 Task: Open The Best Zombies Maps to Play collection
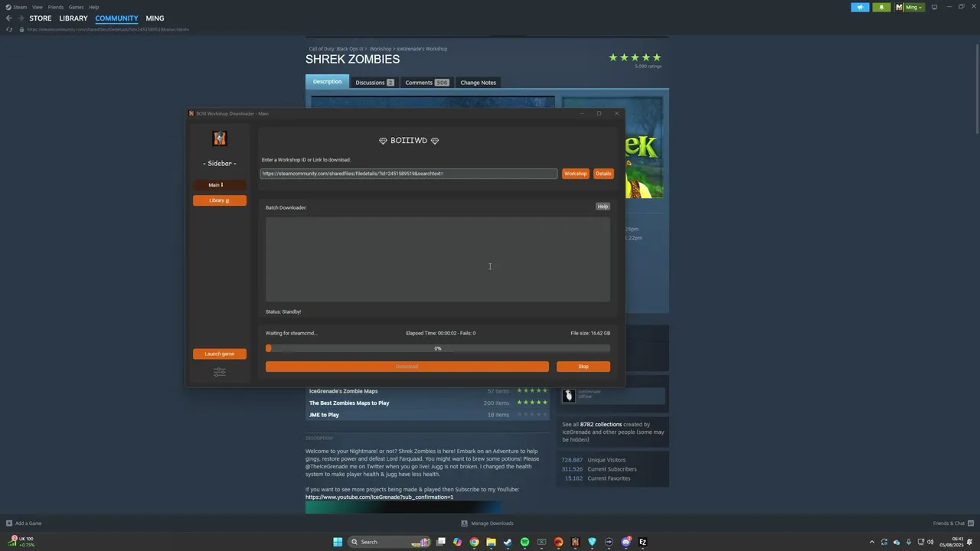pyautogui.click(x=349, y=403)
